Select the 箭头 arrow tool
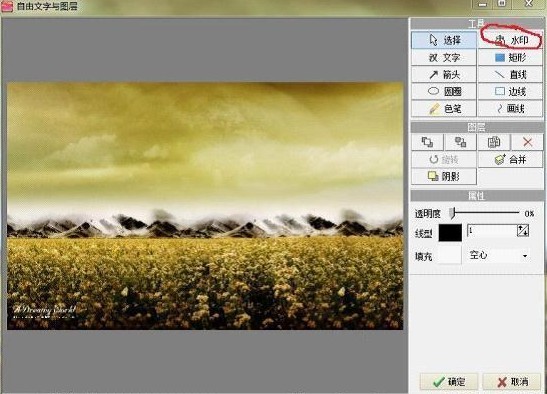 pos(444,74)
